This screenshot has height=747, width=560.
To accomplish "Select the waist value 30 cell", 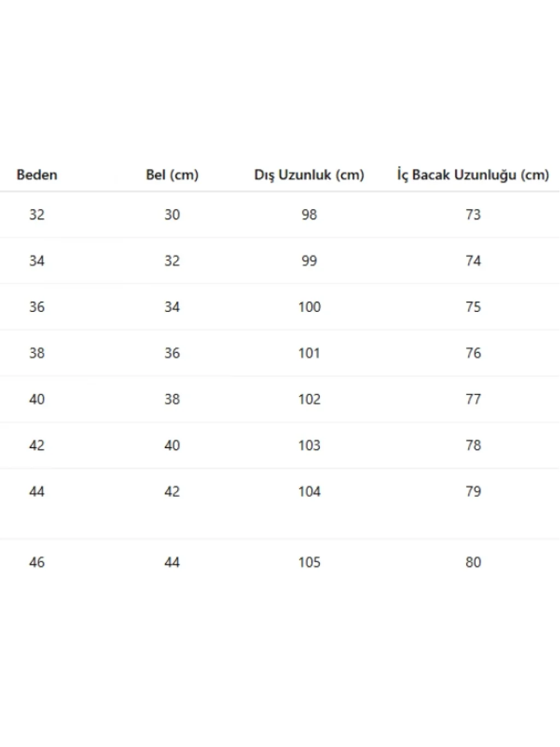I will tap(172, 215).
